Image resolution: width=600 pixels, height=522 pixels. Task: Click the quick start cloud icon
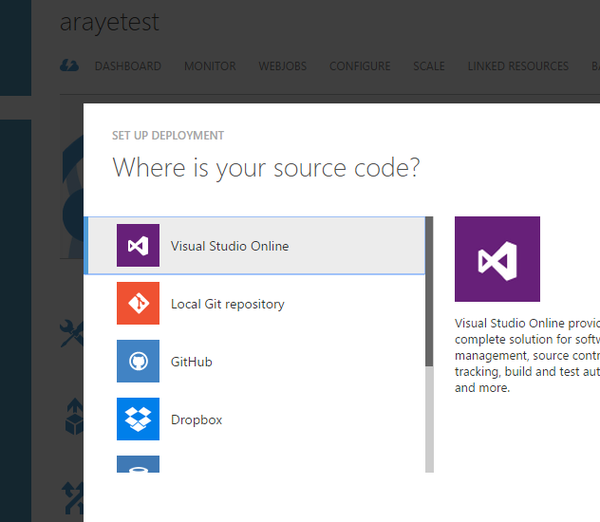(x=69, y=66)
